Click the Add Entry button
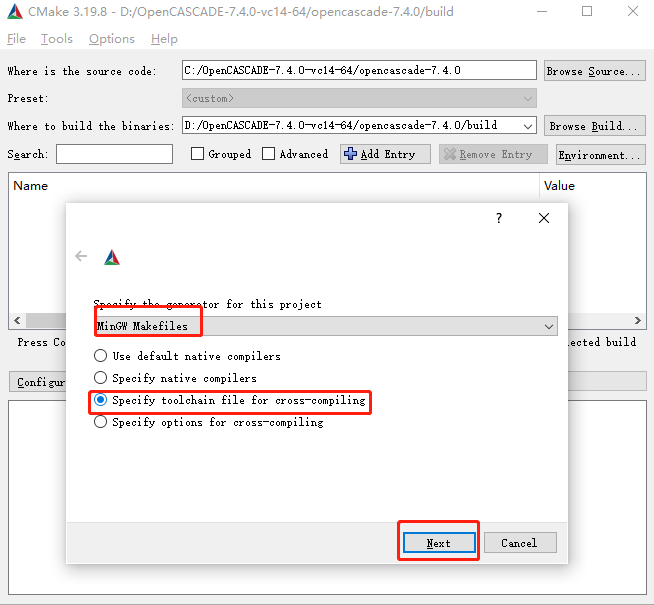Viewport: 654px width, 605px height. [385, 154]
